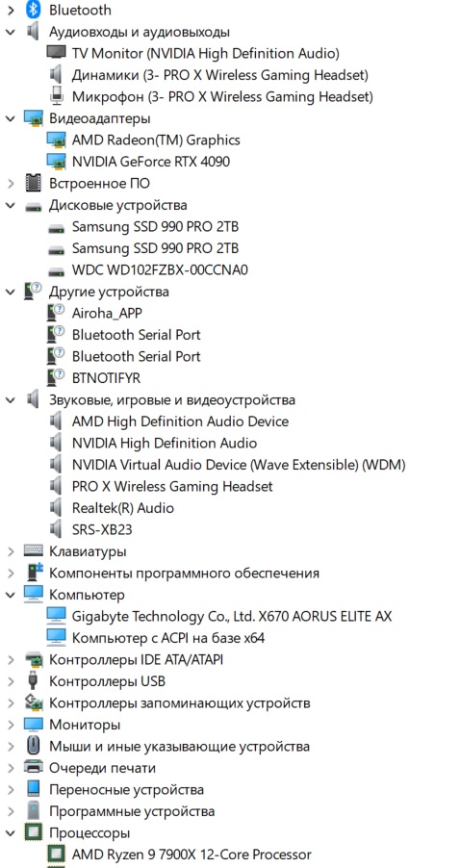Select 'NVIDIA High Definition Audio' under sound devices
This screenshot has height=868, width=460.
pyautogui.click(x=165, y=443)
